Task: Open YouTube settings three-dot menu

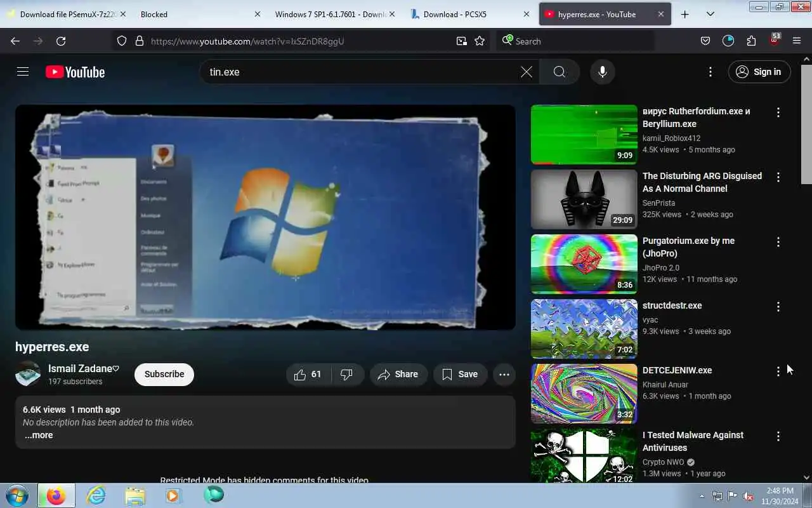Action: coord(710,72)
